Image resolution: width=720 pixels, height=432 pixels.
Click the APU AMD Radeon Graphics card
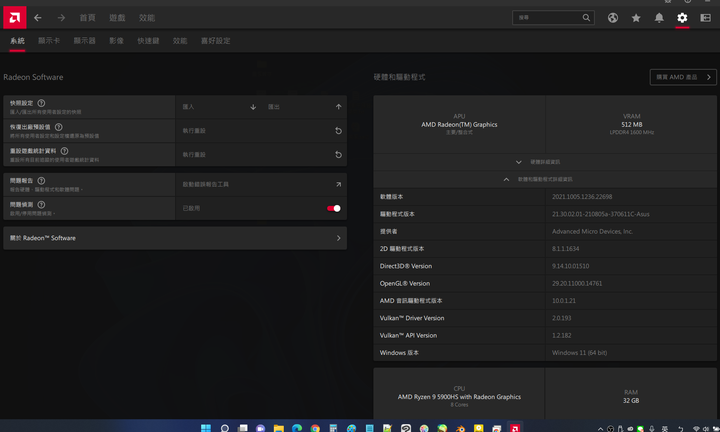459,124
